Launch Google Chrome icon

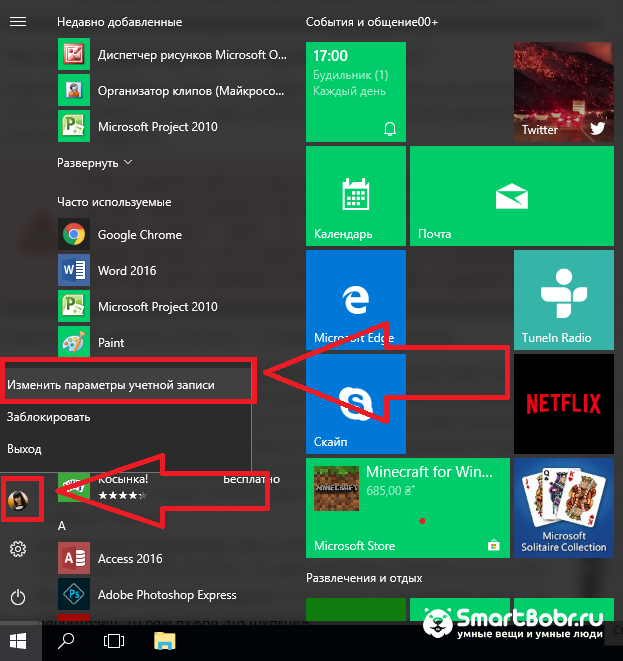(x=74, y=234)
